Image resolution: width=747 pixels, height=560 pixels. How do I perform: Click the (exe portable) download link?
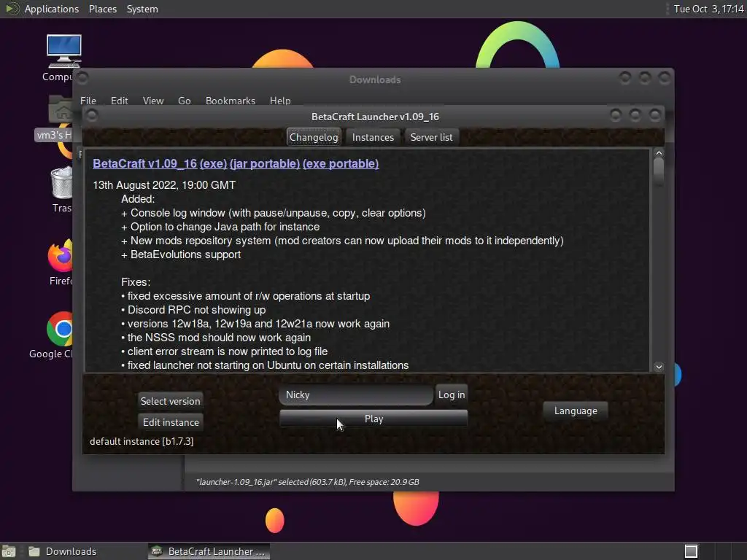tap(341, 163)
